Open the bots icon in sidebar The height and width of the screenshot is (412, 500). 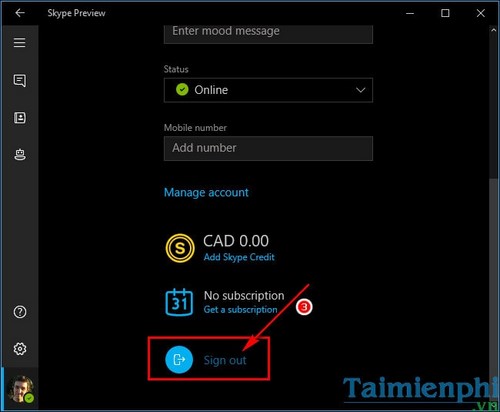coord(20,155)
